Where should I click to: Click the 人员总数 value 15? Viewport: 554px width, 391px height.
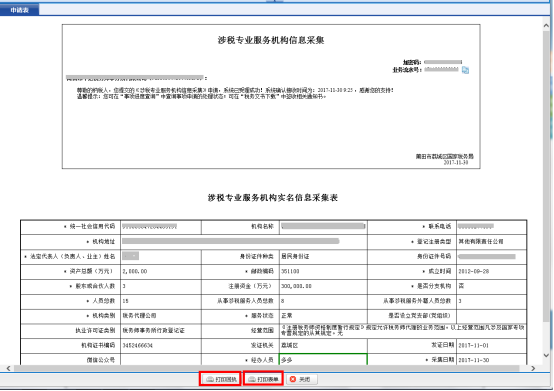click(125, 301)
